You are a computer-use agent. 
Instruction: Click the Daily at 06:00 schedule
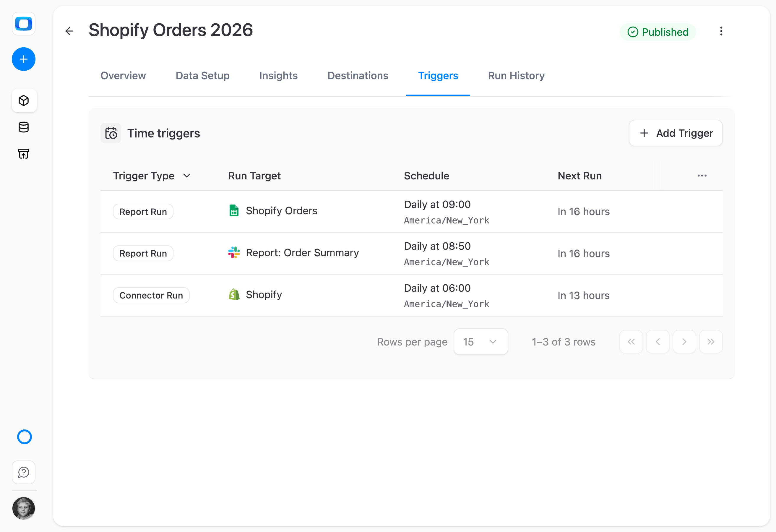(437, 288)
